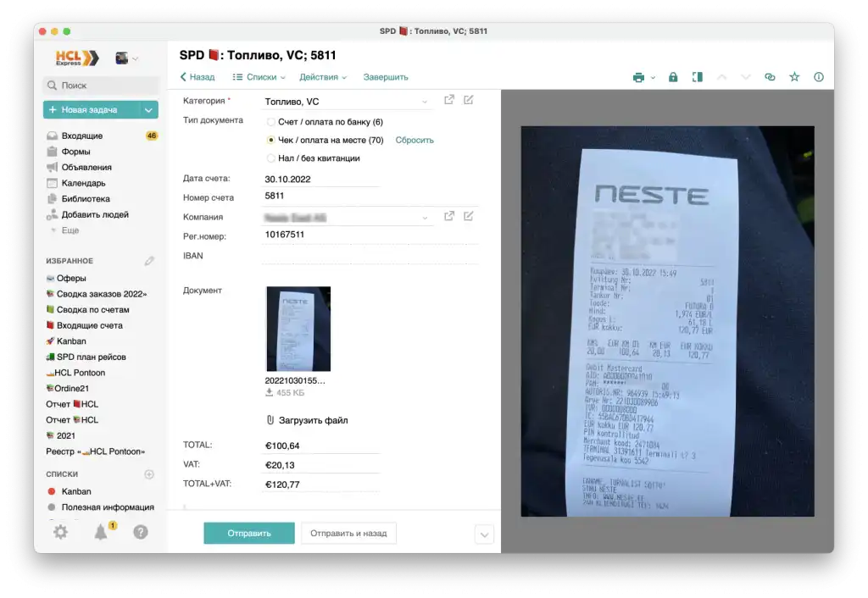Image resolution: width=868 pixels, height=598 pixels.
Task: Go to the next item with the down arrow
Action: [746, 77]
